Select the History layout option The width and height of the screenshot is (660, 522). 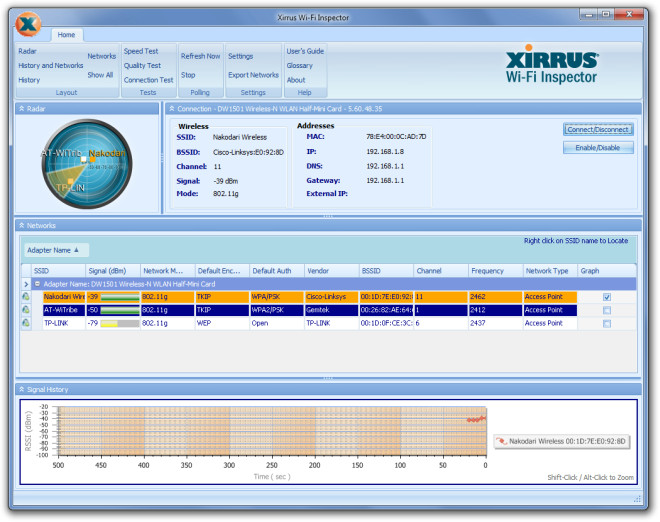pyautogui.click(x=29, y=80)
